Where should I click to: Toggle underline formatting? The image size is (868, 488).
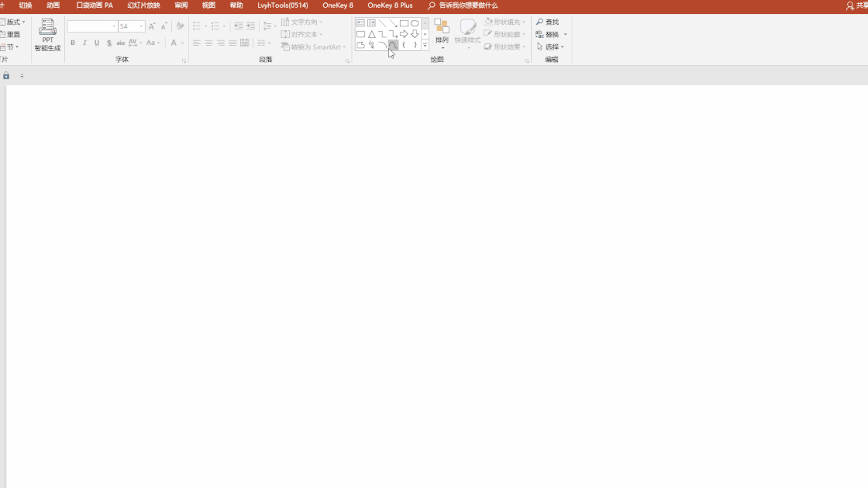[97, 43]
